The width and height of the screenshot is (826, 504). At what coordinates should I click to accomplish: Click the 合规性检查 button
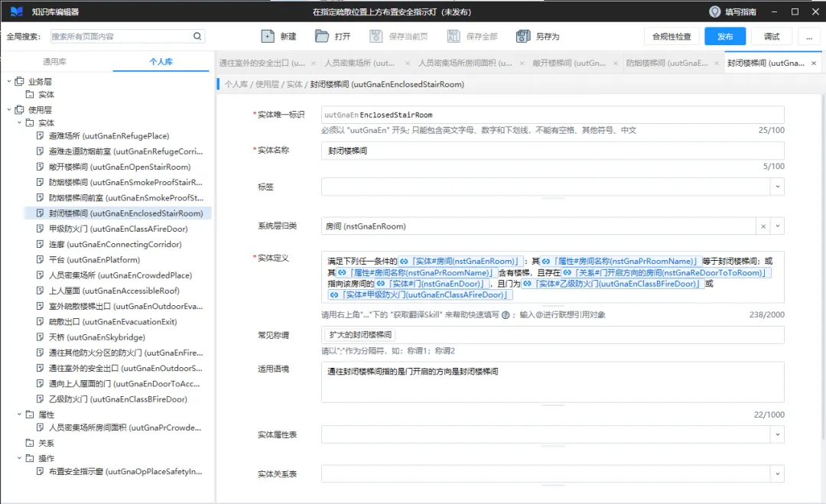(x=672, y=37)
